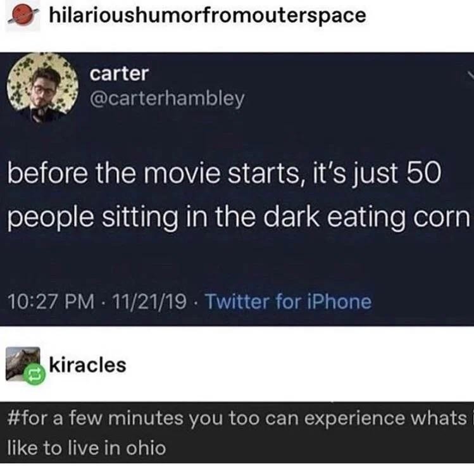Click the red planet blog avatar icon
474x476 pixels.
click(23, 15)
